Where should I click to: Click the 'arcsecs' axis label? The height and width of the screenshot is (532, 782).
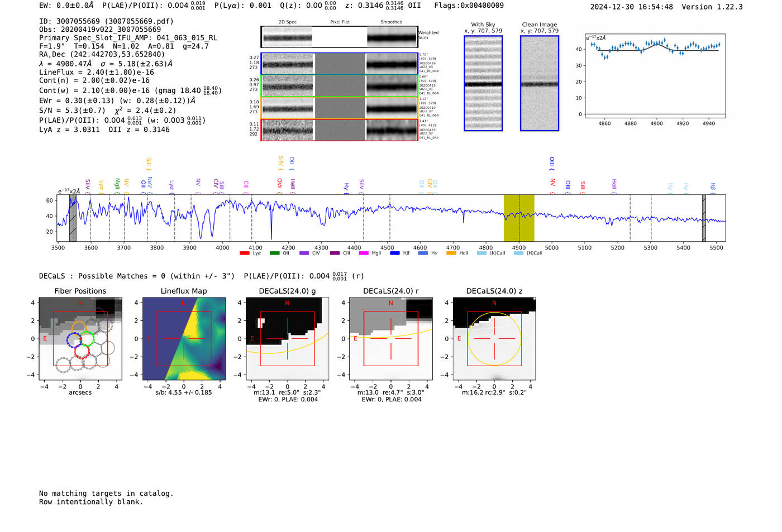point(80,392)
